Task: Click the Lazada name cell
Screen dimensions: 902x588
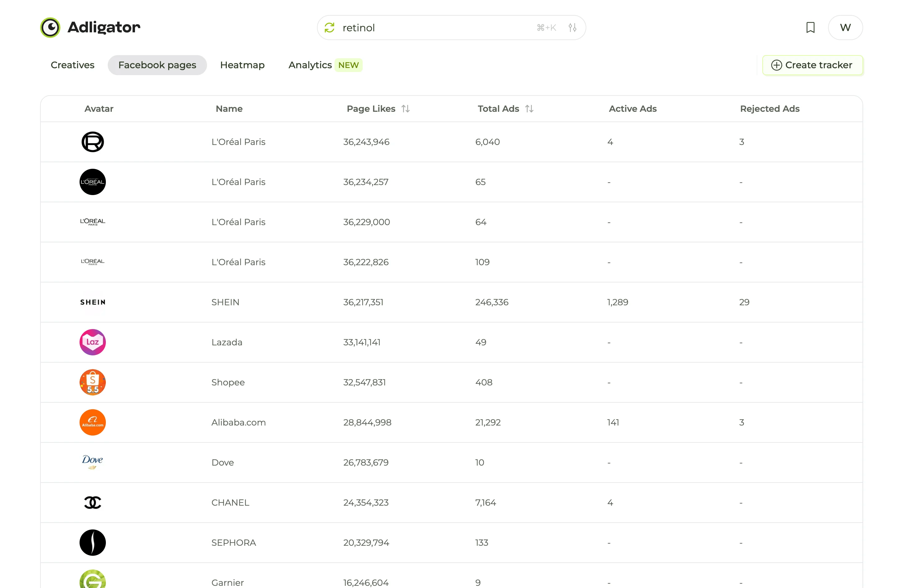Action: pyautogui.click(x=227, y=342)
